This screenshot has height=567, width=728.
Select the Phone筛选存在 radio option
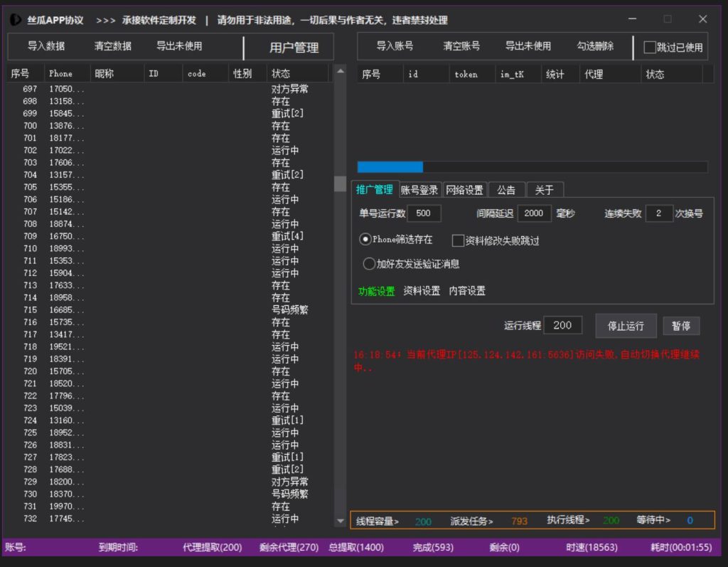click(x=365, y=240)
